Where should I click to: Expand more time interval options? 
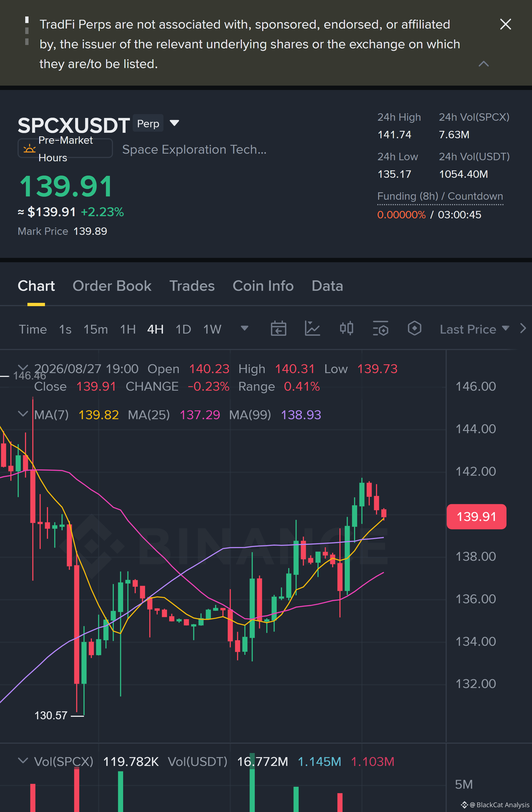pos(245,328)
